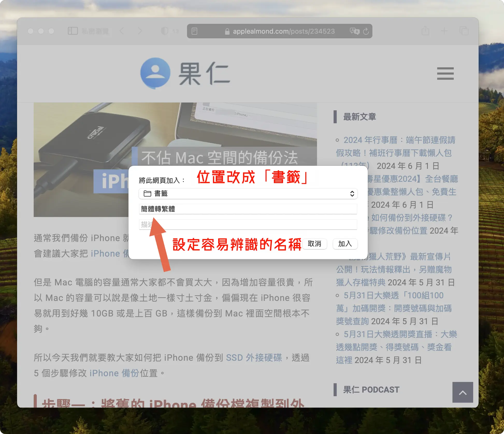504x434 pixels.
Task: Reload the page using the refresh icon
Action: click(x=366, y=31)
